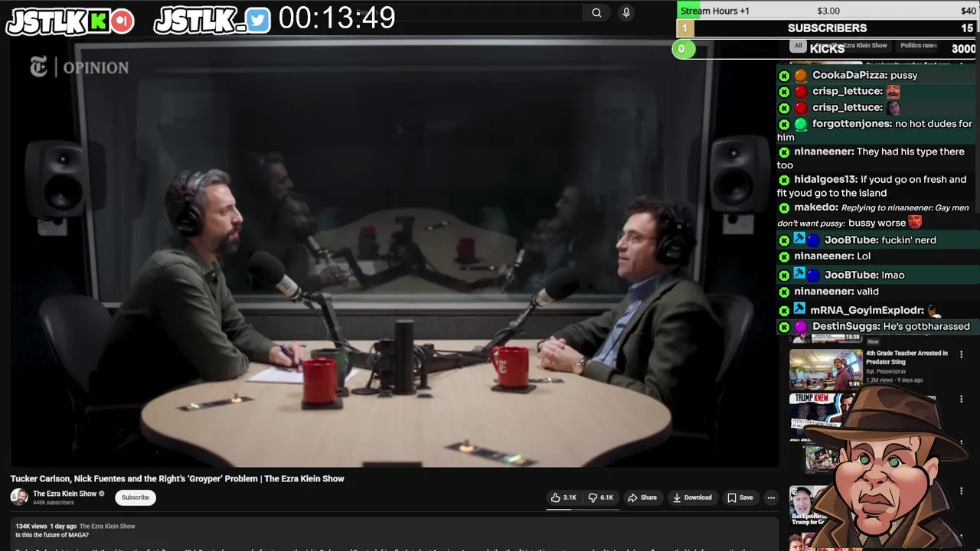
Task: Click the blue badge on JooBTube's 'lmao' message
Action: pyautogui.click(x=813, y=275)
